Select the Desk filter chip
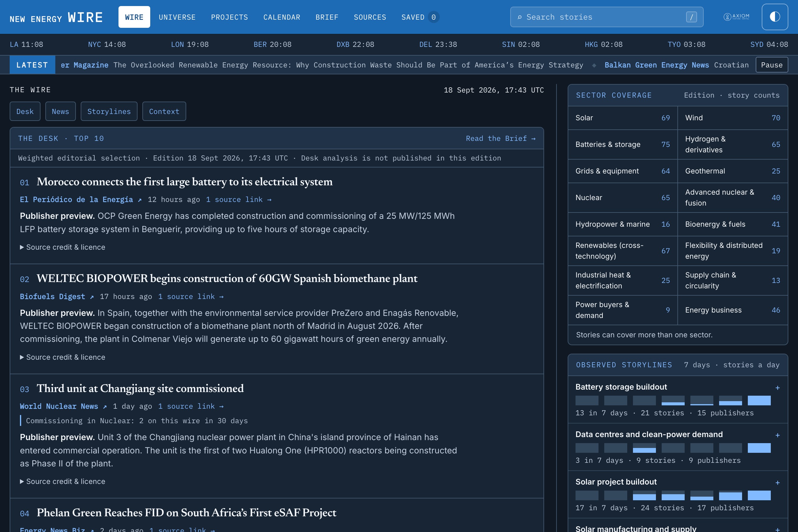The width and height of the screenshot is (798, 532). [x=25, y=111]
